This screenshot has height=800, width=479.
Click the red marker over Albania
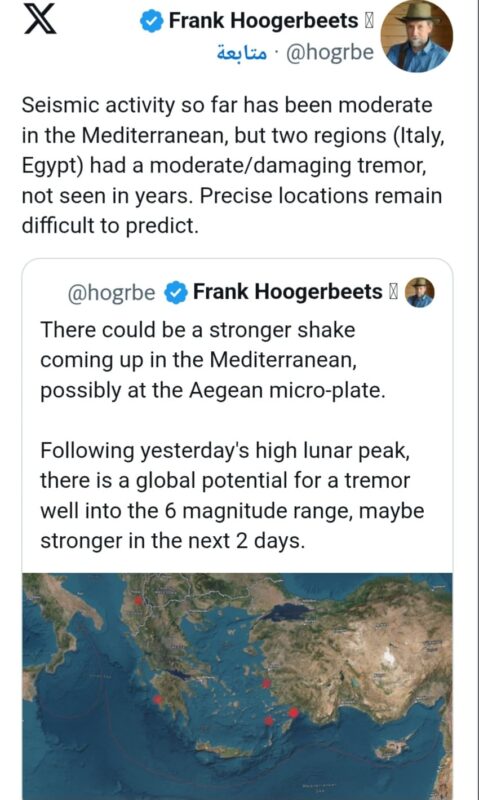[138, 601]
